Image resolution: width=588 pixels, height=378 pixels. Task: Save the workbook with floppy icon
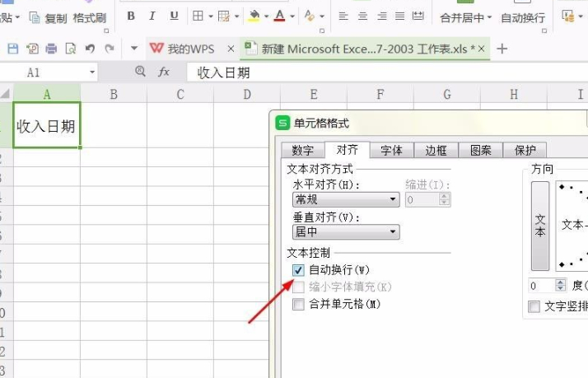[x=12, y=49]
